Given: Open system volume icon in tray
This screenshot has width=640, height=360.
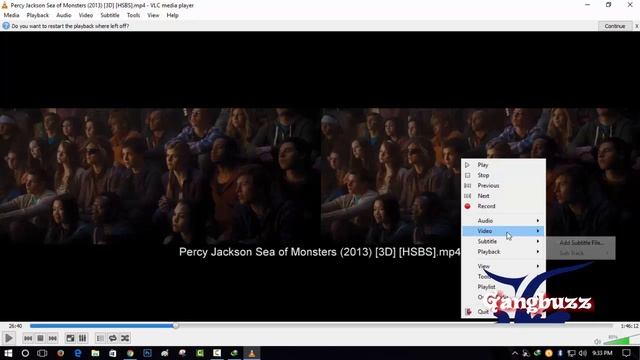Looking at the screenshot, I should (x=583, y=353).
